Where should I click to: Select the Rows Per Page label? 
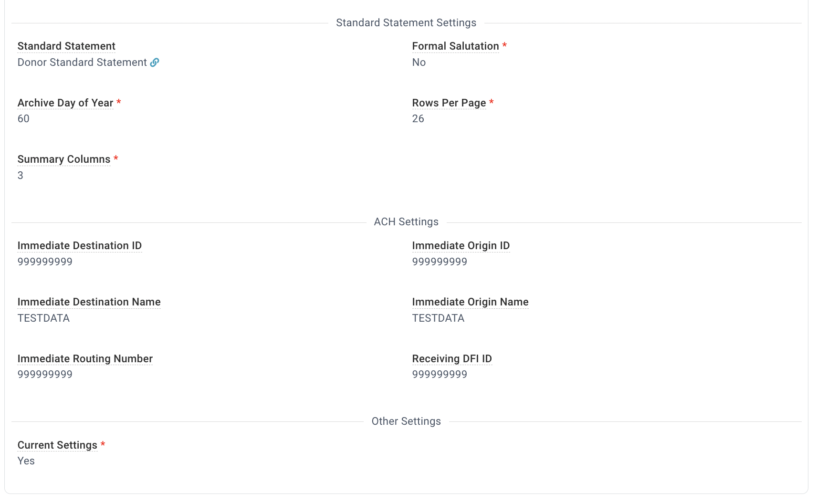[x=449, y=103]
